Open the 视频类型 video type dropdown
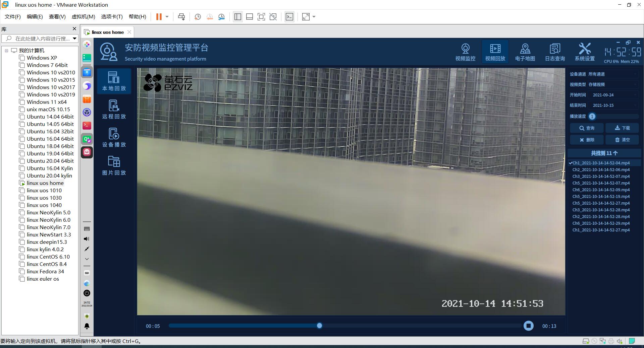This screenshot has width=644, height=348. point(612,84)
